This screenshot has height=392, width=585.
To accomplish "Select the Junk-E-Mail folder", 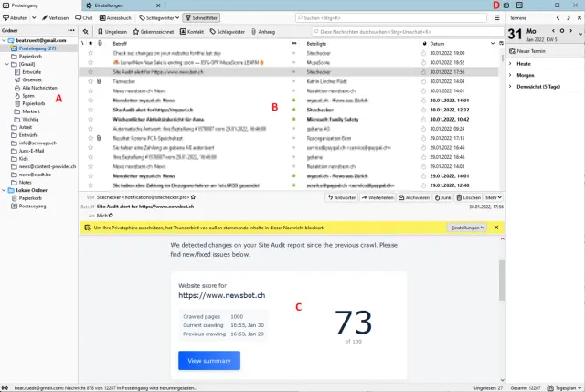I will pyautogui.click(x=31, y=151).
